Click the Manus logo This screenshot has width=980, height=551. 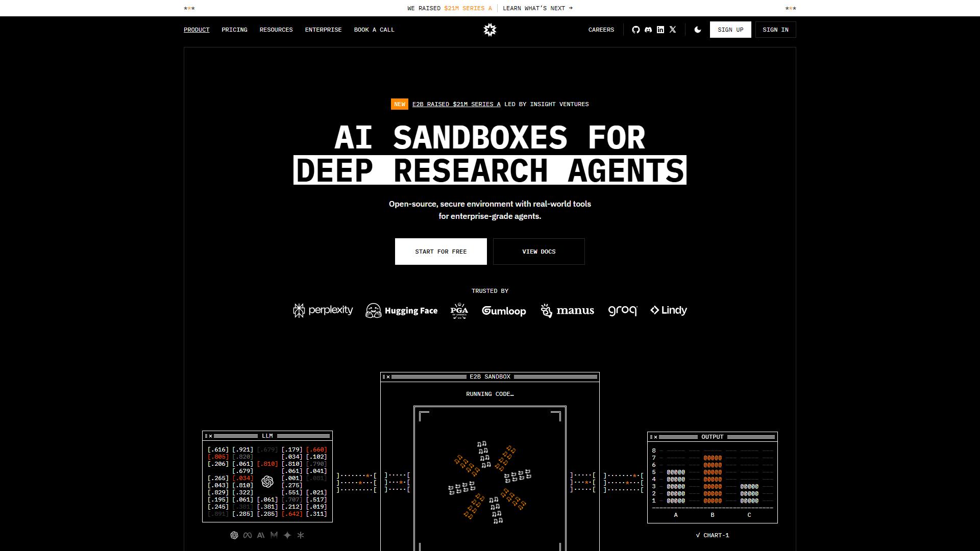point(567,310)
